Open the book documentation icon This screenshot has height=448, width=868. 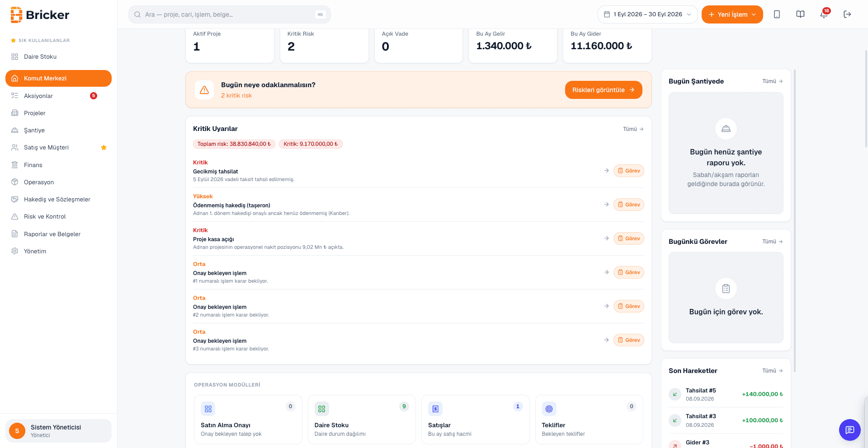point(800,14)
